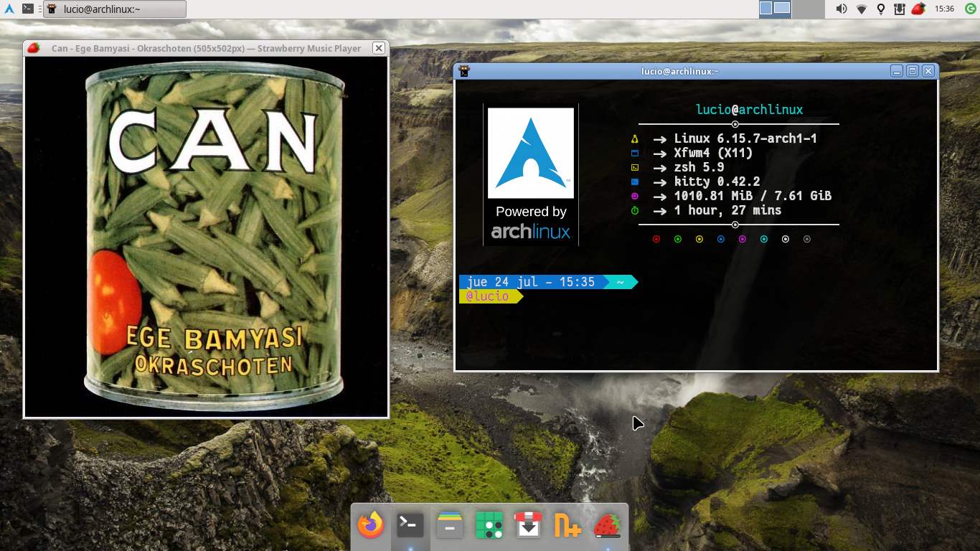
Task: Open the package updates tray icon
Action: click(899, 9)
